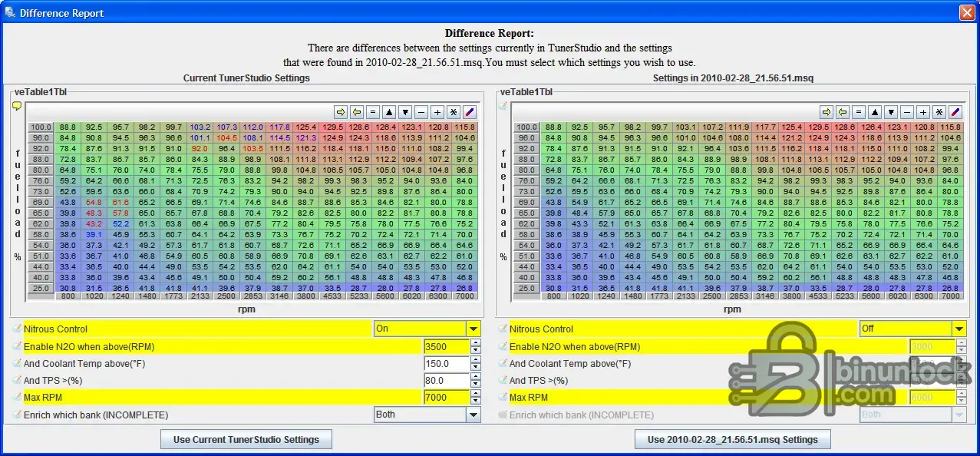Decrement current Enable N2O RPM spinner down arrow

pos(476,350)
